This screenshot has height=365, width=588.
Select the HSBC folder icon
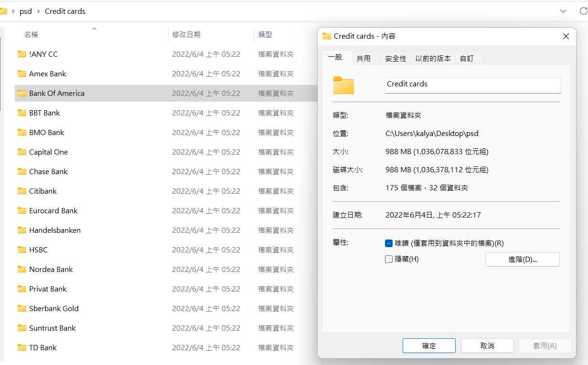21,250
